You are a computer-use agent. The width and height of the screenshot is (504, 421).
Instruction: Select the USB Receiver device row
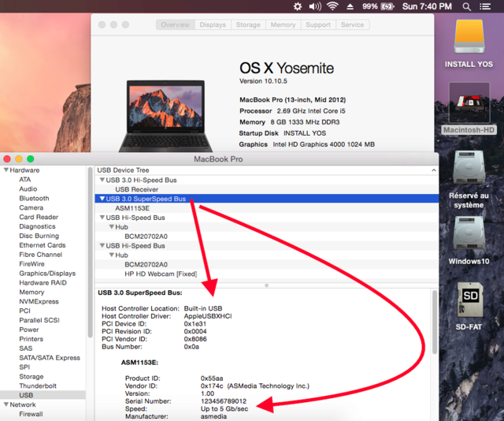(x=267, y=189)
